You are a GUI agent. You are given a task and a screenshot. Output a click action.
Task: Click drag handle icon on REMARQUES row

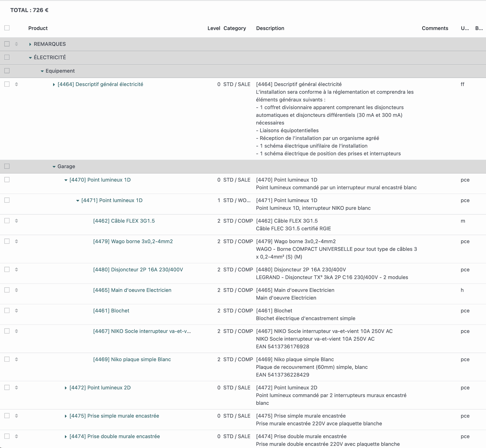[16, 44]
